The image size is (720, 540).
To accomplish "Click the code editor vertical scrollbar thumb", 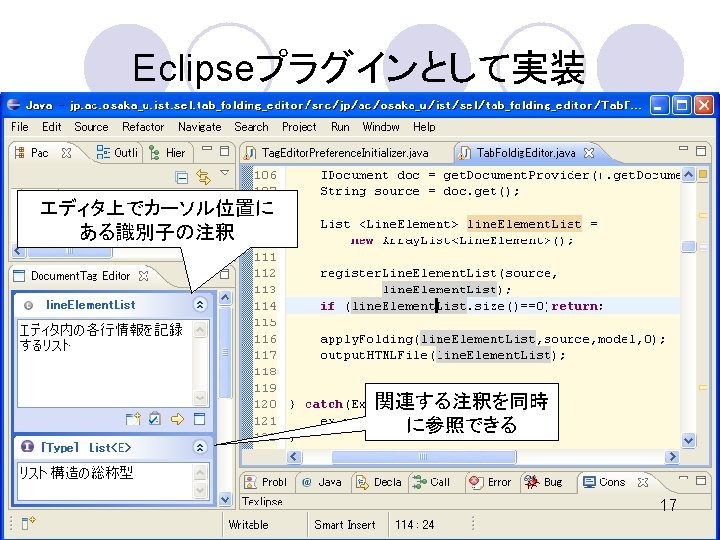I will (x=688, y=246).
